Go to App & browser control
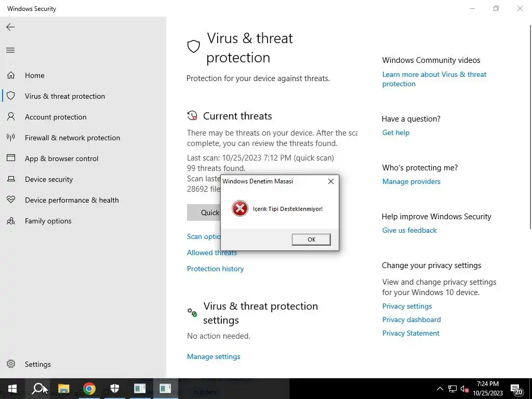This screenshot has width=532, height=399. click(61, 158)
